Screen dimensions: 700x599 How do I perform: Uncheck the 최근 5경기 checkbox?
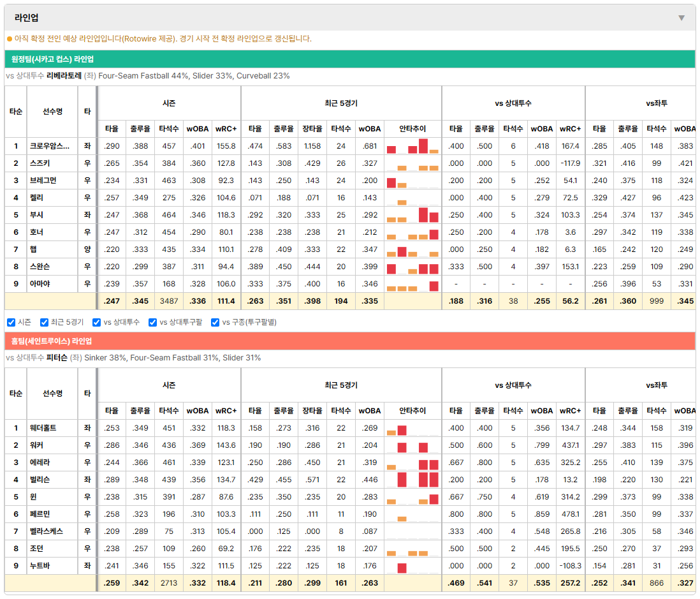(44, 323)
